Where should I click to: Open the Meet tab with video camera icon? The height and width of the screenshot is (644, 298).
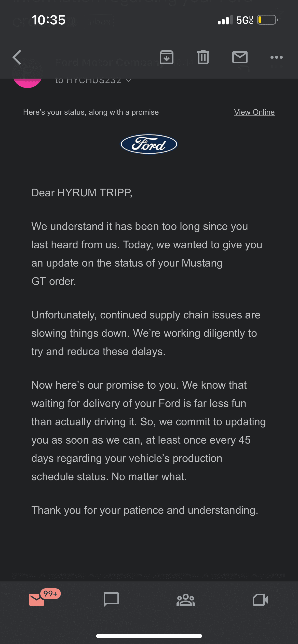(260, 600)
